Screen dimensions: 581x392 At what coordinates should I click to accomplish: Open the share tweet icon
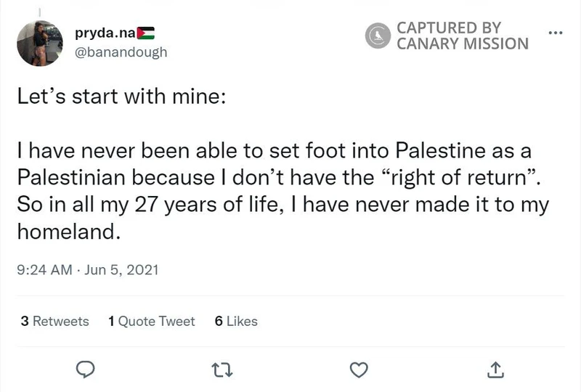coord(495,370)
